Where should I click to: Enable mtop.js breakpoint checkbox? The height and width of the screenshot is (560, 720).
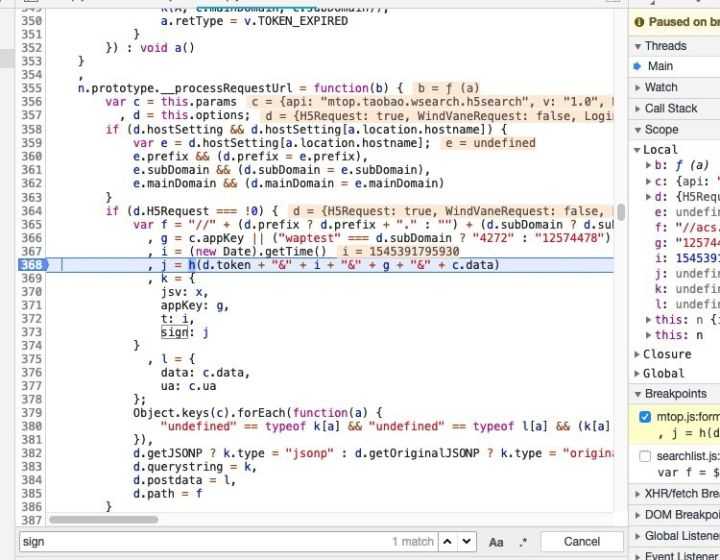pyautogui.click(x=645, y=417)
